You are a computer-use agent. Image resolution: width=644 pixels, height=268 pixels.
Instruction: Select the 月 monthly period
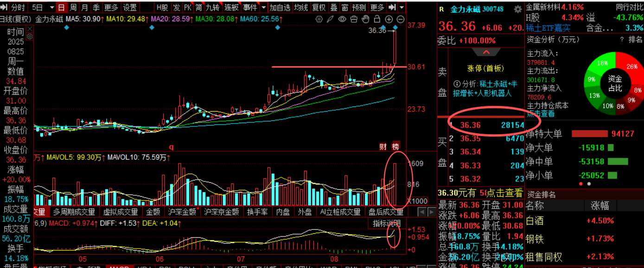click(84, 7)
